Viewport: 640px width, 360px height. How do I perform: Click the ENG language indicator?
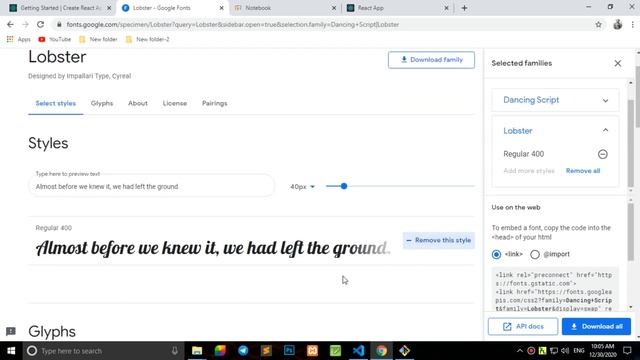pos(578,351)
